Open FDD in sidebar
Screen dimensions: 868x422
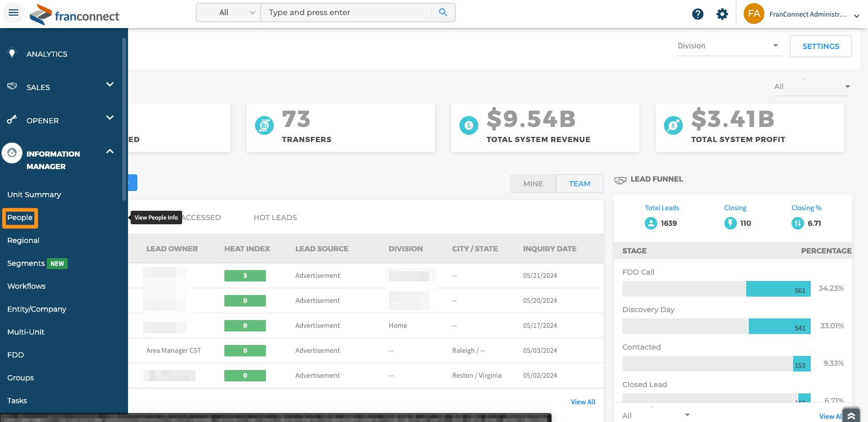point(16,355)
